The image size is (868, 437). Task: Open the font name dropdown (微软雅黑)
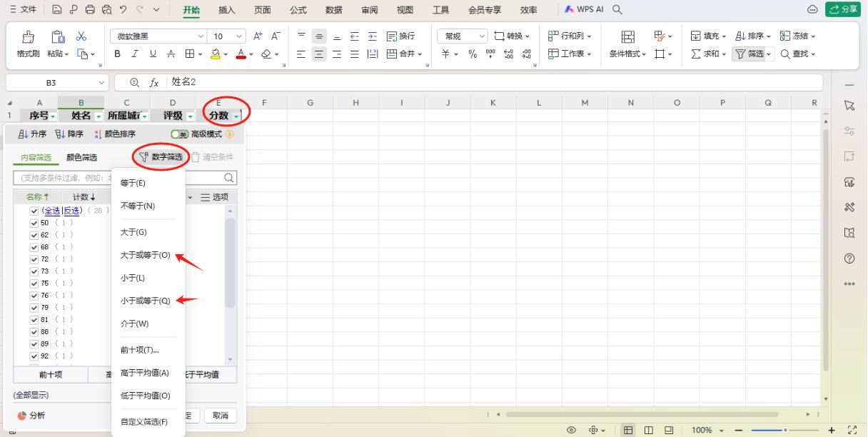[x=201, y=36]
